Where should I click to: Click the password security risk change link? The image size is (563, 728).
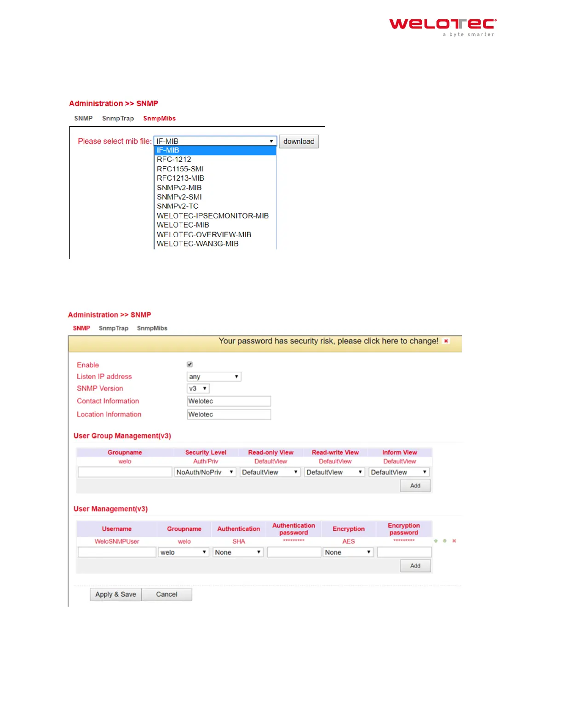coord(328,341)
